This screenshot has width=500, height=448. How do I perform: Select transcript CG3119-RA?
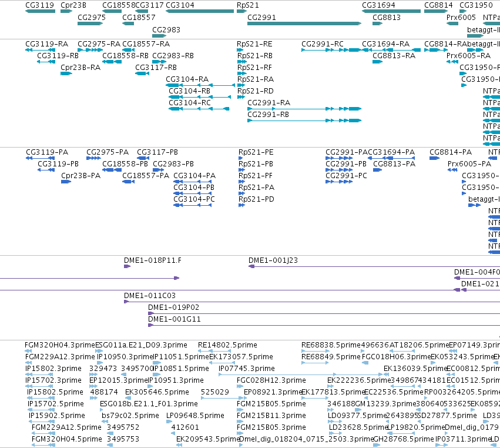click(40, 50)
